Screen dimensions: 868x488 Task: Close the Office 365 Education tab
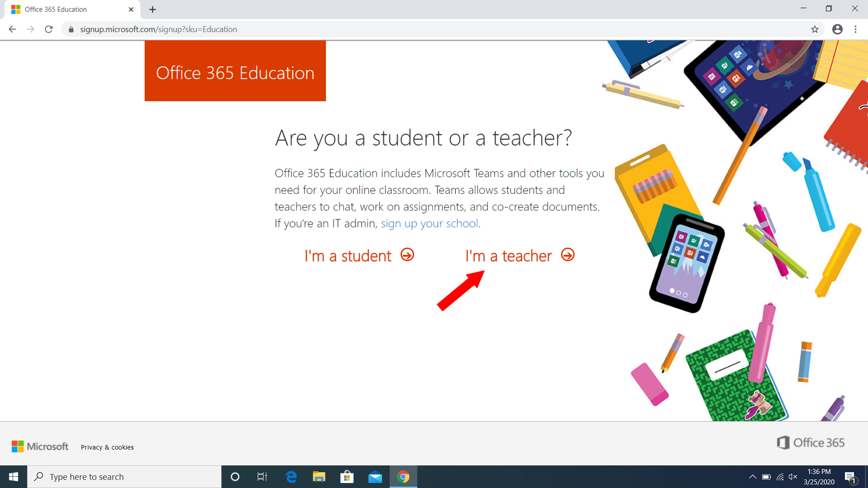point(131,10)
